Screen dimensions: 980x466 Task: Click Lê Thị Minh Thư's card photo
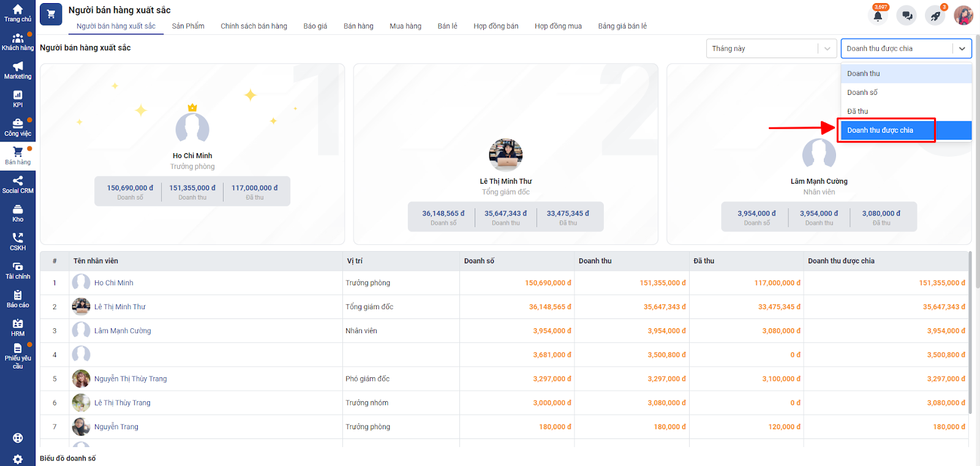[506, 155]
